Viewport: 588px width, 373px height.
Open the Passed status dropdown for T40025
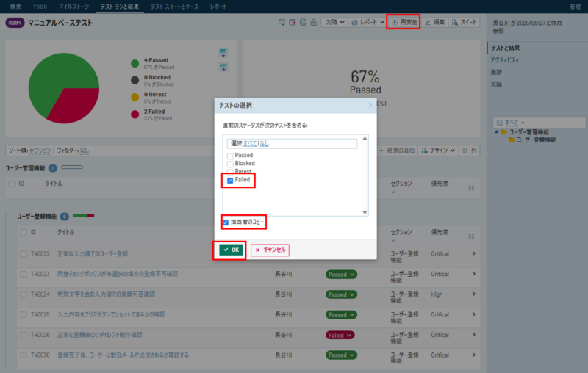[341, 315]
